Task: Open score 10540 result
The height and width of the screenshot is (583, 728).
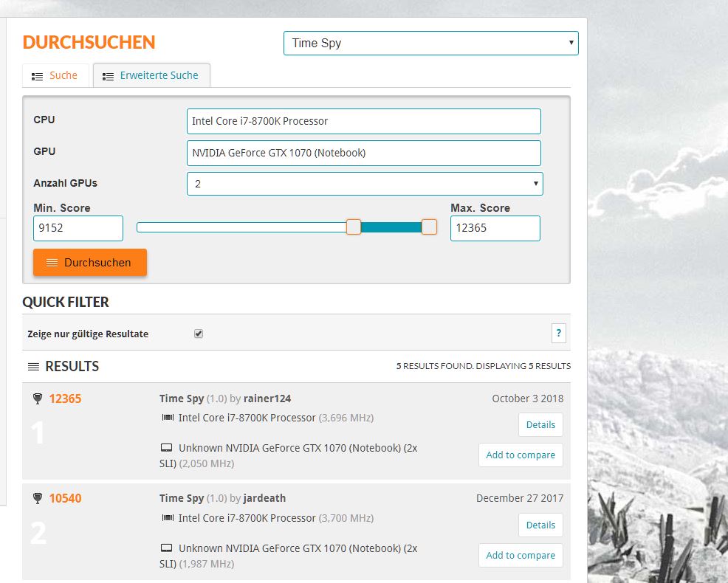Action: [x=65, y=499]
